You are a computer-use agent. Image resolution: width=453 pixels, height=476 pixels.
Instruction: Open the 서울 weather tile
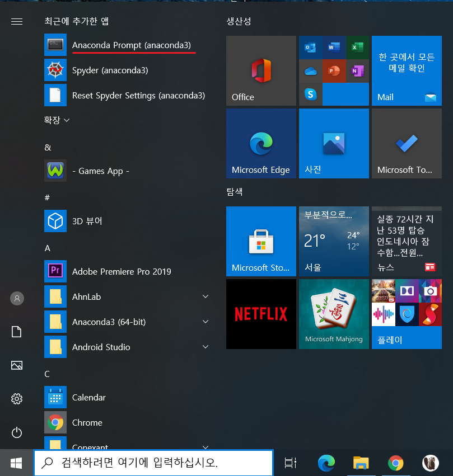pyautogui.click(x=334, y=241)
